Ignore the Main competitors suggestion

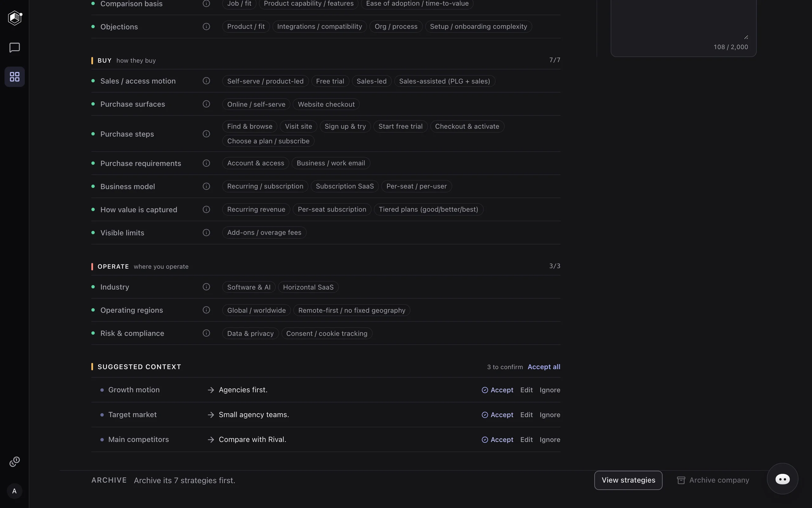tap(550, 440)
